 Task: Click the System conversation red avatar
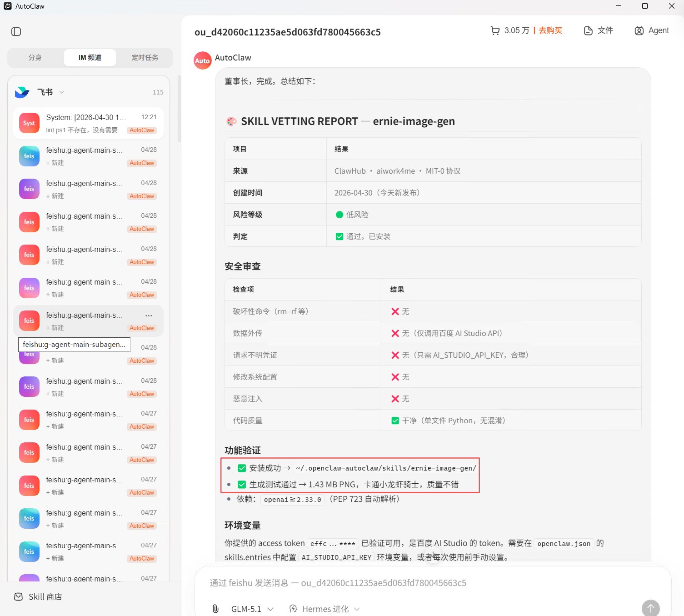pos(29,123)
